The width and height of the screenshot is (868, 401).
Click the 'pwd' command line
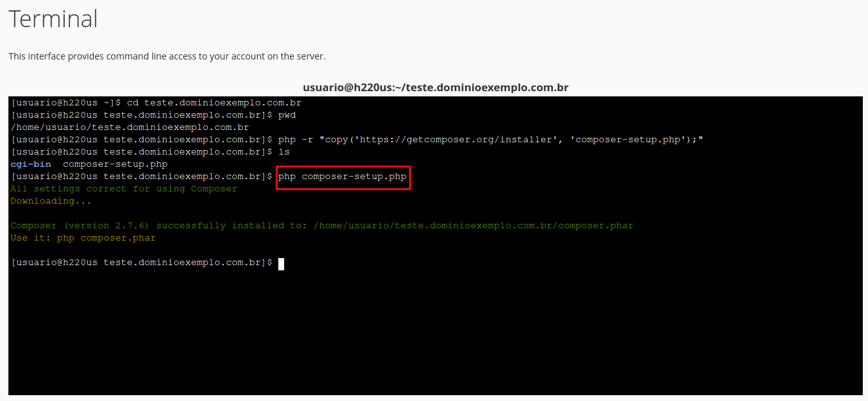pos(153,115)
